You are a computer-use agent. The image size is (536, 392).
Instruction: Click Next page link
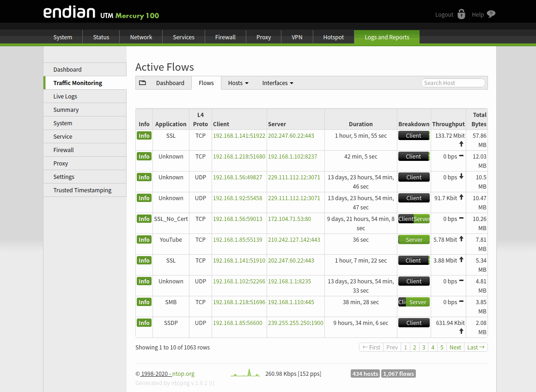coord(455,348)
